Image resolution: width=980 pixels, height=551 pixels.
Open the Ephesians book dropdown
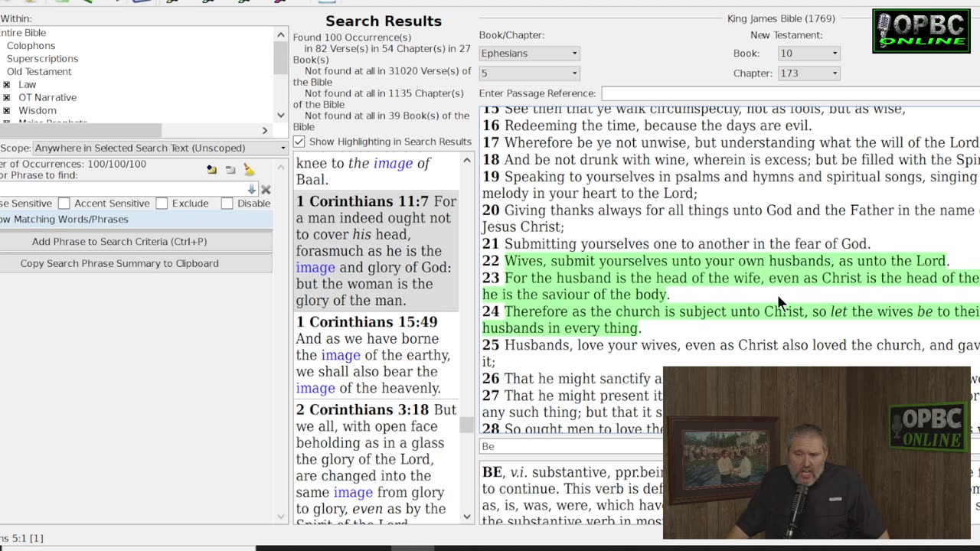[529, 54]
